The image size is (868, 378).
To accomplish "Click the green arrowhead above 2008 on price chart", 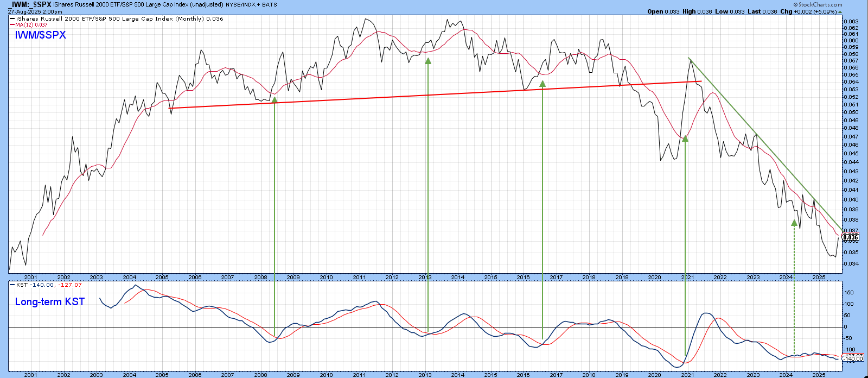I will (x=275, y=99).
